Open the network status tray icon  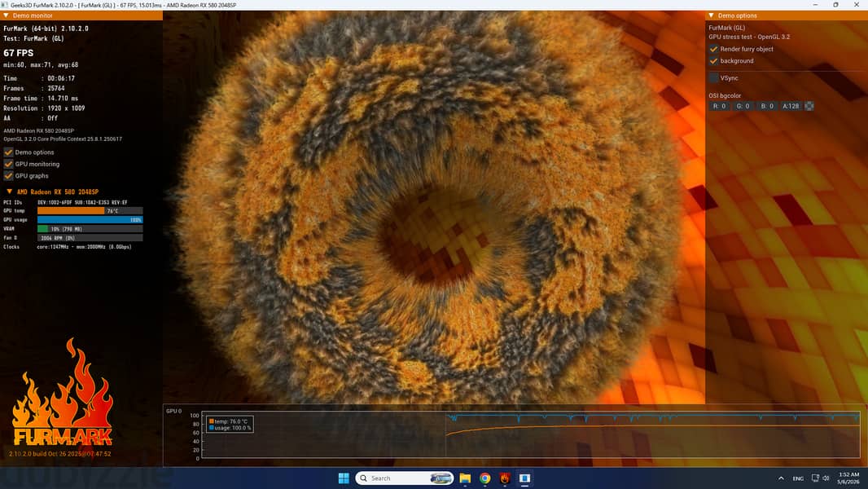[815, 478]
